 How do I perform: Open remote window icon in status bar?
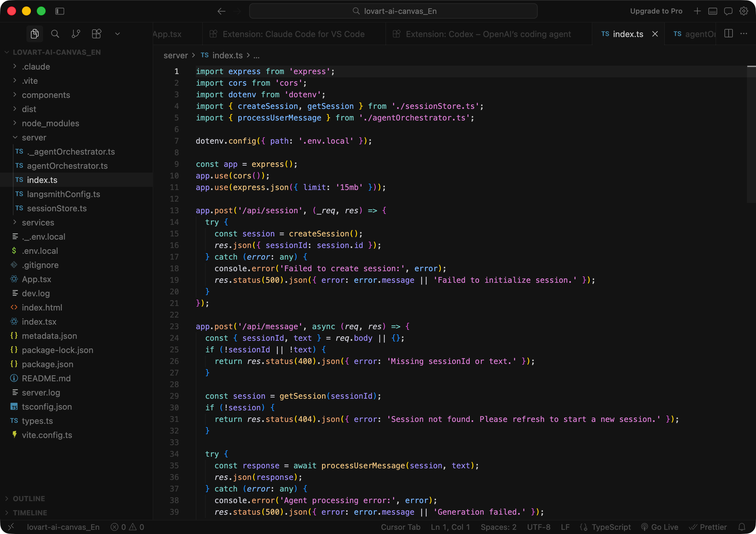[11, 527]
